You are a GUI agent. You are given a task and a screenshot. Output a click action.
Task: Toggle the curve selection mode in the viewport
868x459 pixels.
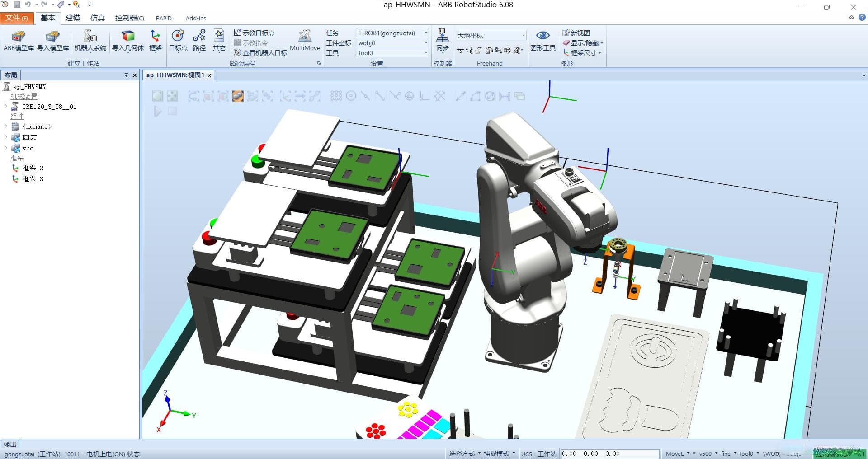(x=193, y=96)
